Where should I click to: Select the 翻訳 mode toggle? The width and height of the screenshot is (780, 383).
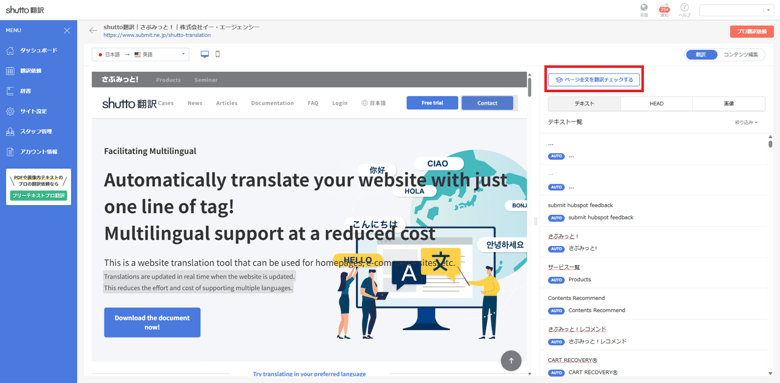pyautogui.click(x=701, y=55)
